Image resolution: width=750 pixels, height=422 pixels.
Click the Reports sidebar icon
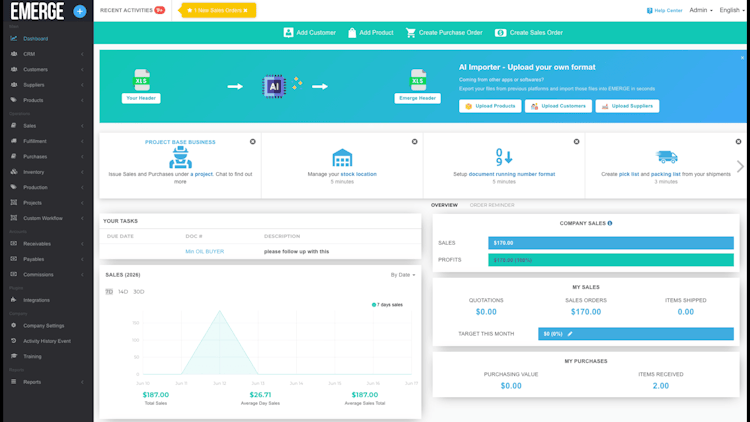pos(14,381)
